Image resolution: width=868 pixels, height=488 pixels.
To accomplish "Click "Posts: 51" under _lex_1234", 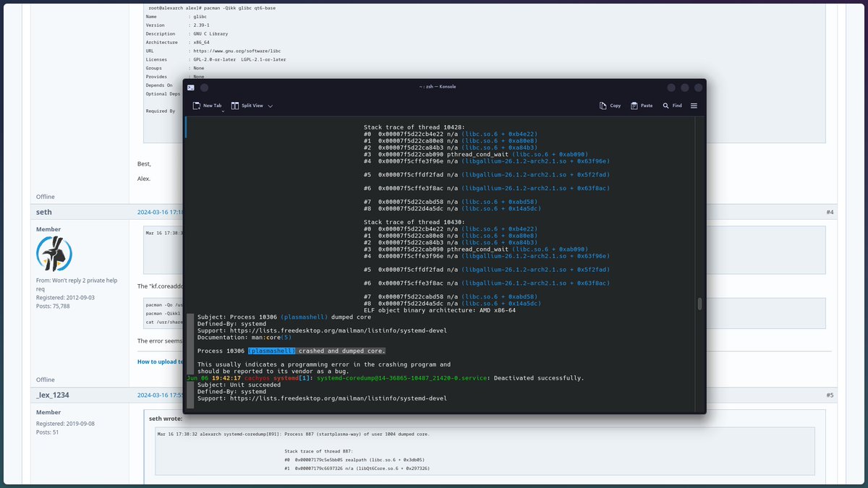I will pyautogui.click(x=48, y=432).
